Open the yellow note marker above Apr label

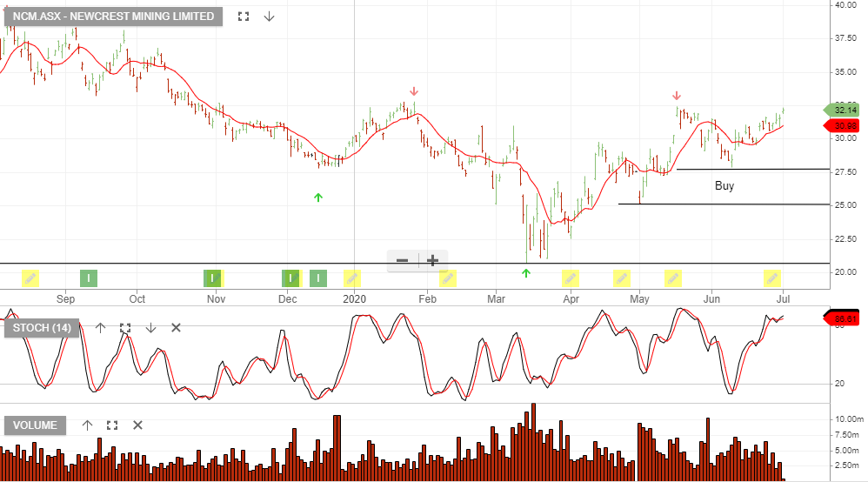571,278
